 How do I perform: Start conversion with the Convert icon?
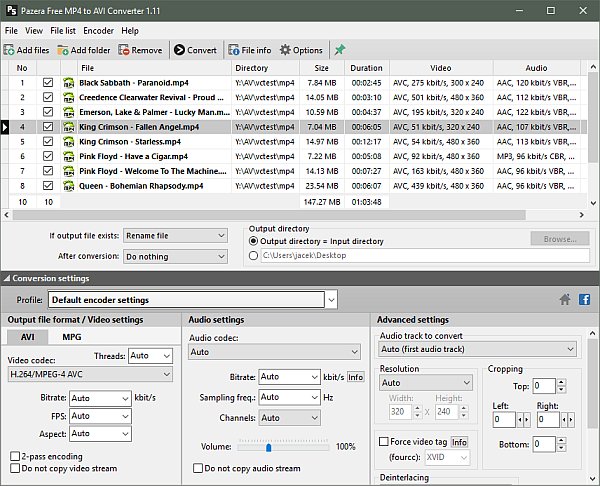(179, 50)
